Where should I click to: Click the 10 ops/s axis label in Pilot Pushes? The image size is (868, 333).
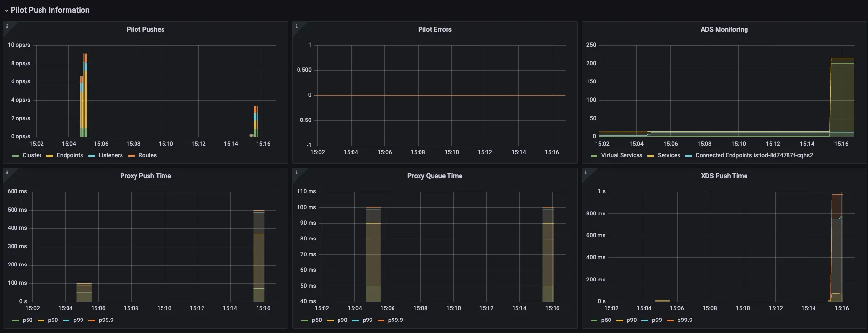pos(19,45)
